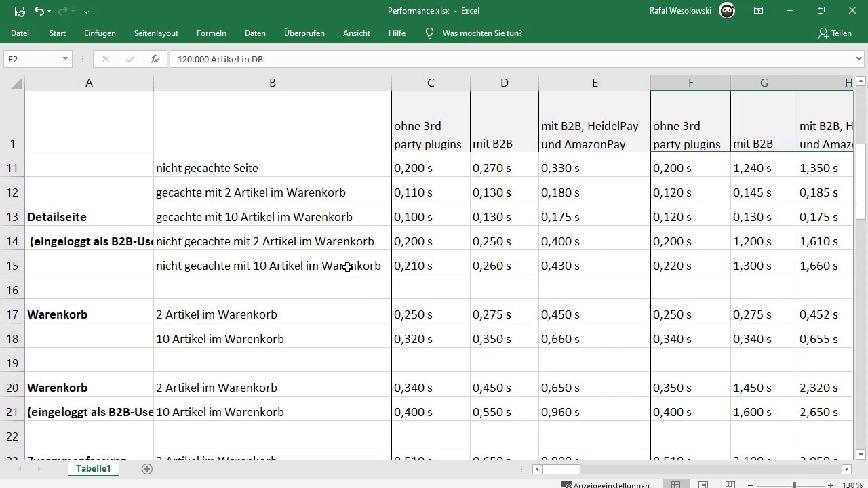Open the Seitenlayout ribbon tab
This screenshot has width=868, height=488.
click(156, 33)
